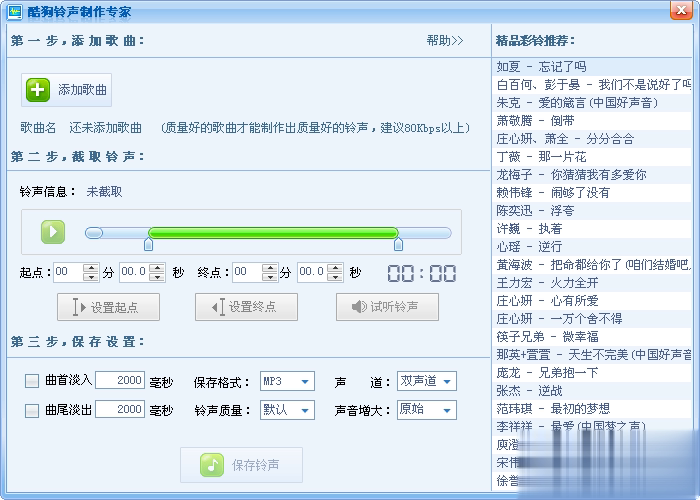The width and height of the screenshot is (700, 500).
Task: Select 许巍 - 执着
Action: (x=592, y=229)
